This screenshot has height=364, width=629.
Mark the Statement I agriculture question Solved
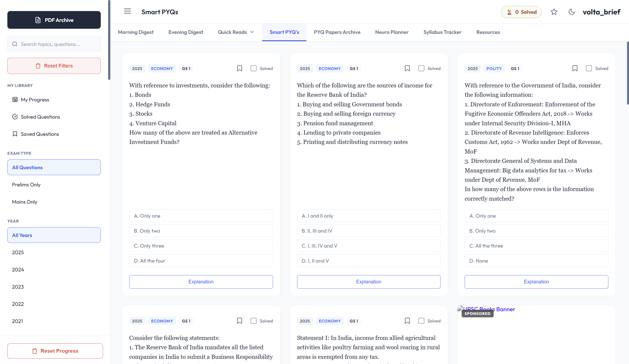pos(421,321)
